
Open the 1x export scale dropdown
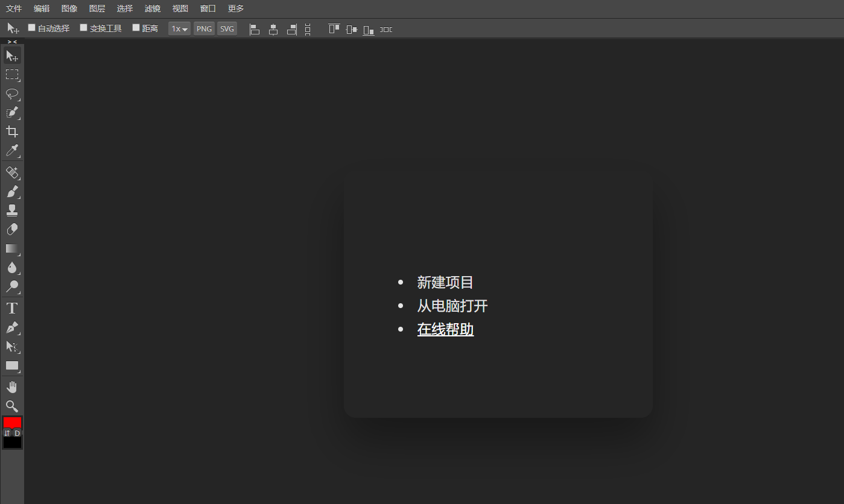coord(180,29)
